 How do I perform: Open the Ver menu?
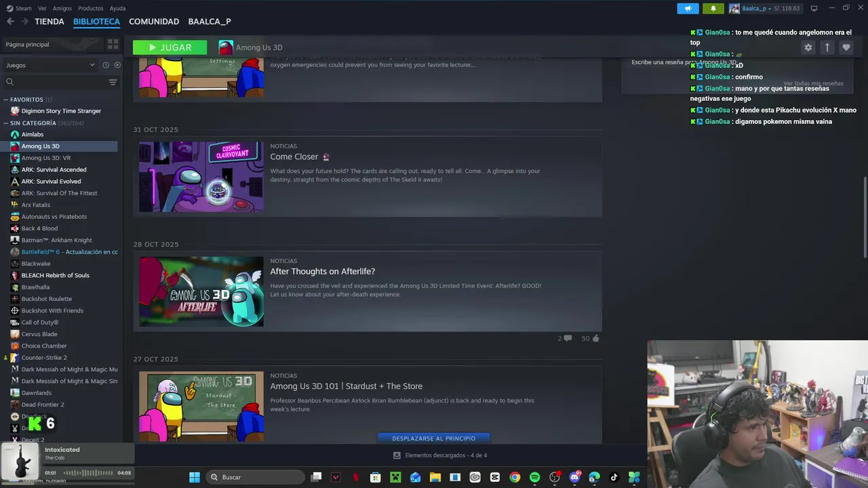tap(43, 8)
